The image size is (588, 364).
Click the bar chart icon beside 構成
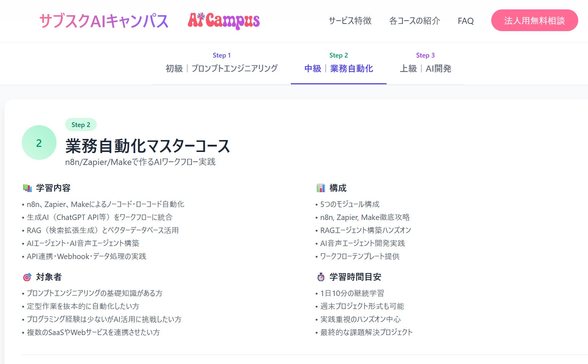pos(321,188)
